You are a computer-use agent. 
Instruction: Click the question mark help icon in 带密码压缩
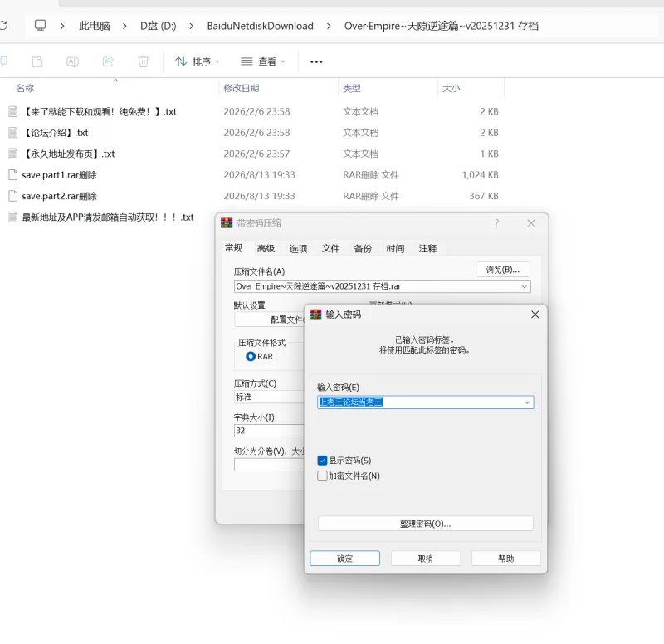pyautogui.click(x=496, y=223)
